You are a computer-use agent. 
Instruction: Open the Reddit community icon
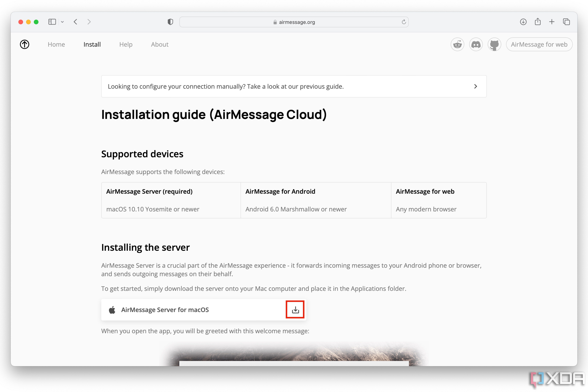[458, 44]
